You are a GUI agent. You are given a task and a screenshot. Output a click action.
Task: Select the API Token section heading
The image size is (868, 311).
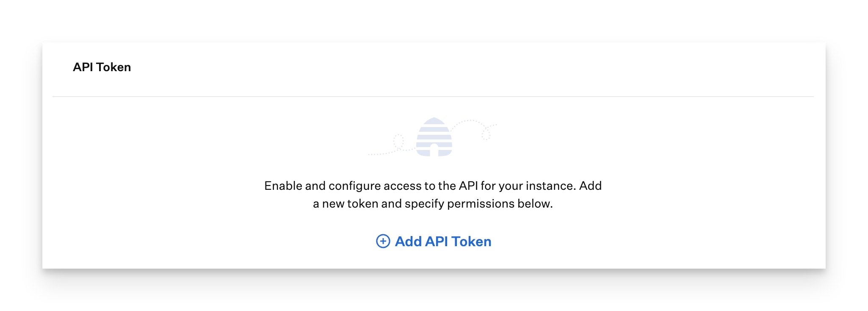point(102,67)
